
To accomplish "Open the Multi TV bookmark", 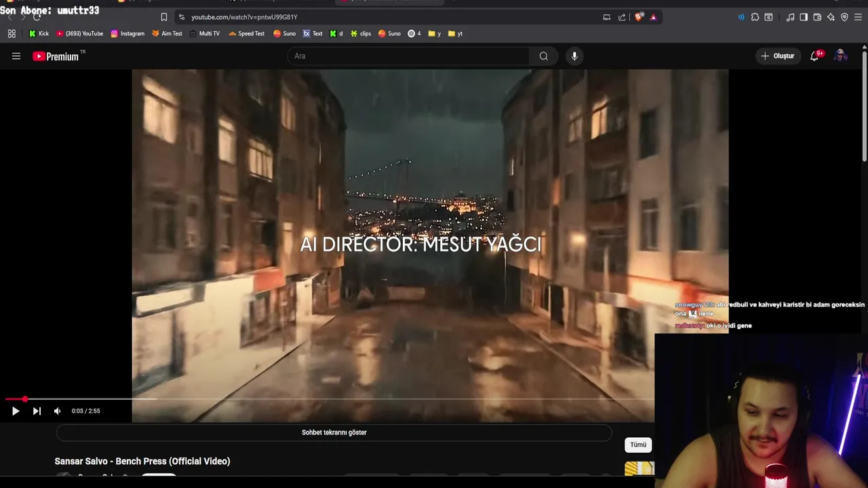I will pos(204,33).
